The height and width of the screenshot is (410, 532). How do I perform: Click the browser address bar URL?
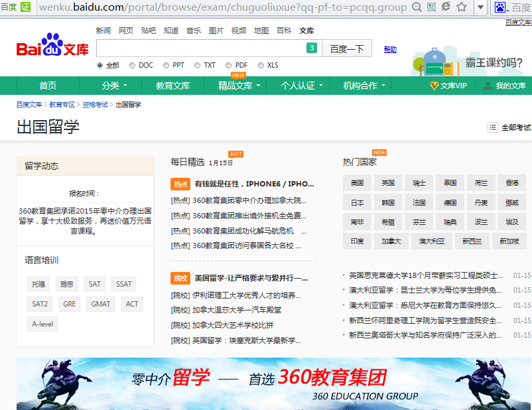click(x=223, y=7)
